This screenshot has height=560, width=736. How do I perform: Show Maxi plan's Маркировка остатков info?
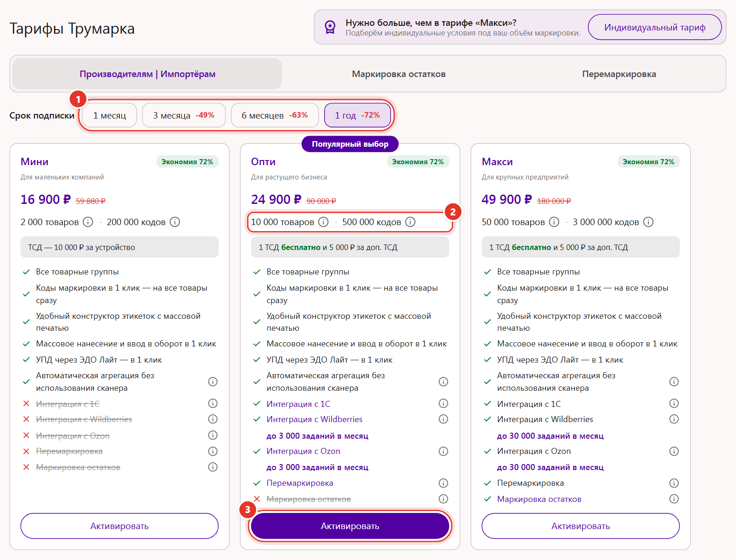tap(674, 499)
